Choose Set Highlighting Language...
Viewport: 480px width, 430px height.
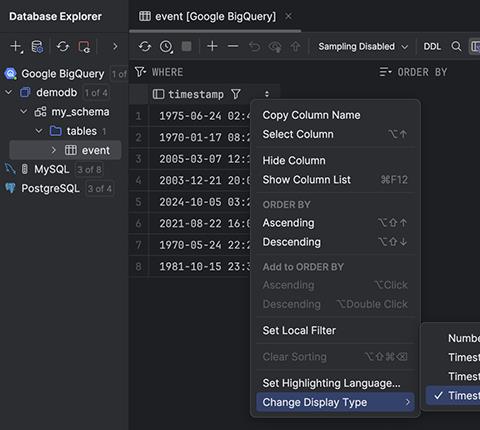pyautogui.click(x=335, y=383)
